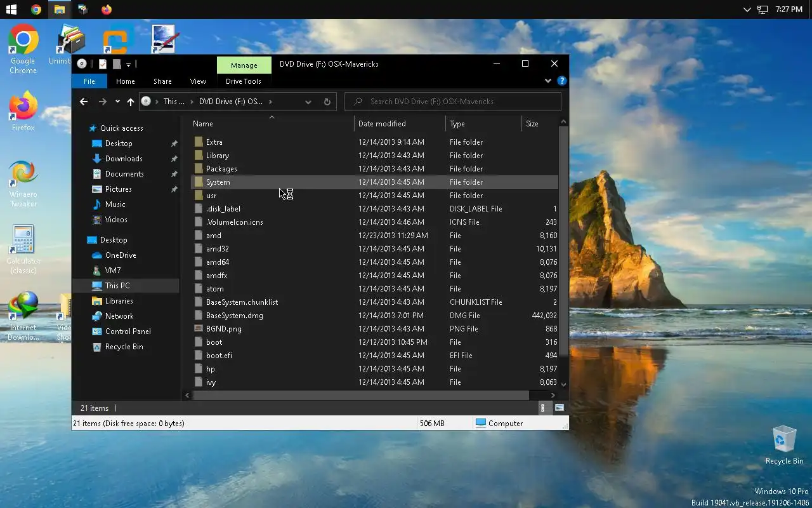Screen dimensions: 812x508
Task: Open Calculator (classic) desktop shortcut
Action: (23, 250)
